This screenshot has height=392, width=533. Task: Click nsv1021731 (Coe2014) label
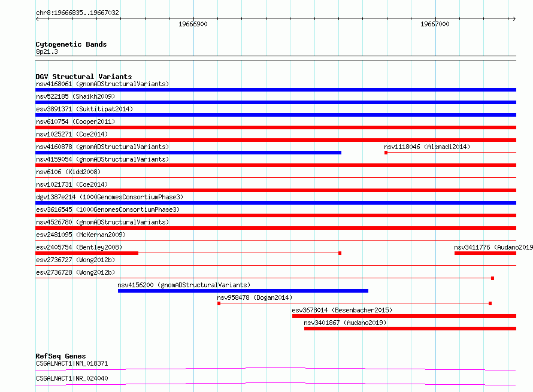click(x=72, y=184)
